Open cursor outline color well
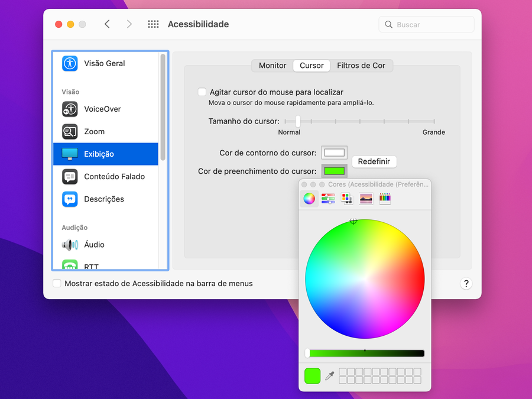The width and height of the screenshot is (532, 399). pos(334,153)
